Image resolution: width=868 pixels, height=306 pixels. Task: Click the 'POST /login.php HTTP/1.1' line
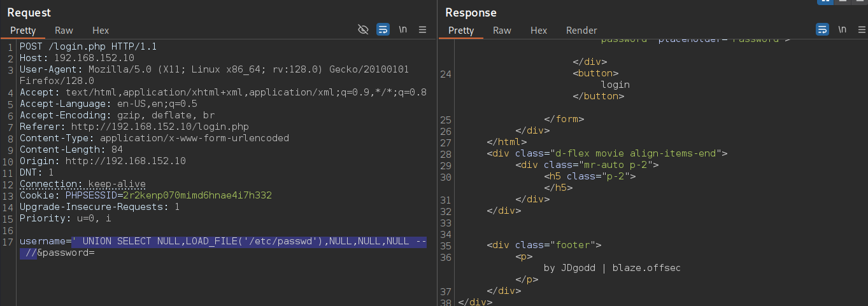[x=88, y=46]
